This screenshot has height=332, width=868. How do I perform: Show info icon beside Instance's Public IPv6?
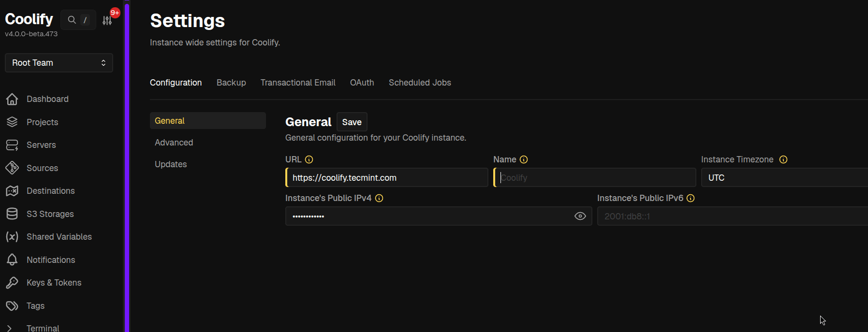coord(691,198)
